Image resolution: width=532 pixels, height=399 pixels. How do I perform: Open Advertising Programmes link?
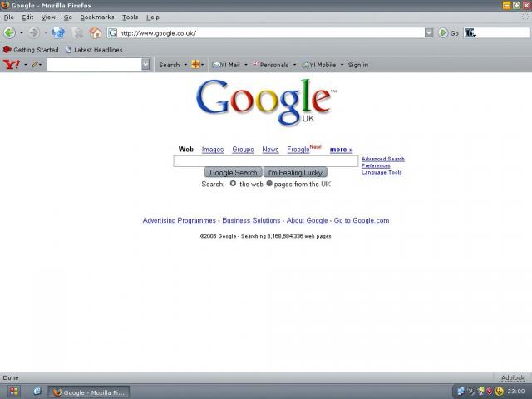[180, 220]
